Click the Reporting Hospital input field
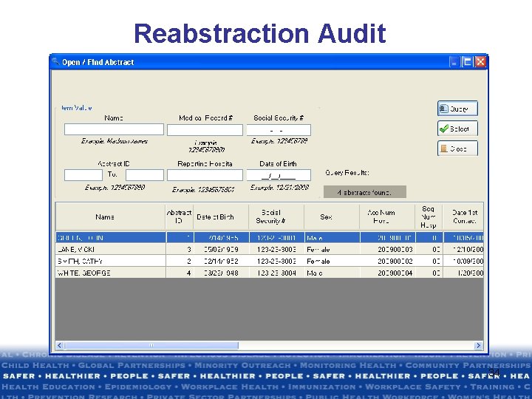The height and width of the screenshot is (399, 532). [205, 175]
